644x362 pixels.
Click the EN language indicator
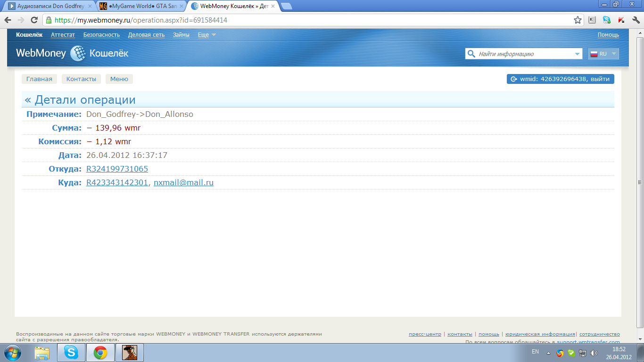pos(535,352)
